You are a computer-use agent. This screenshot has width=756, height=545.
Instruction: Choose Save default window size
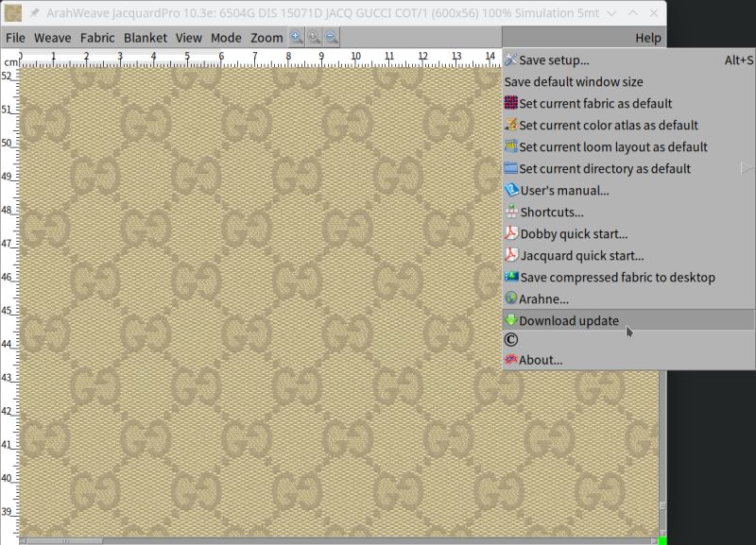pyautogui.click(x=628, y=81)
